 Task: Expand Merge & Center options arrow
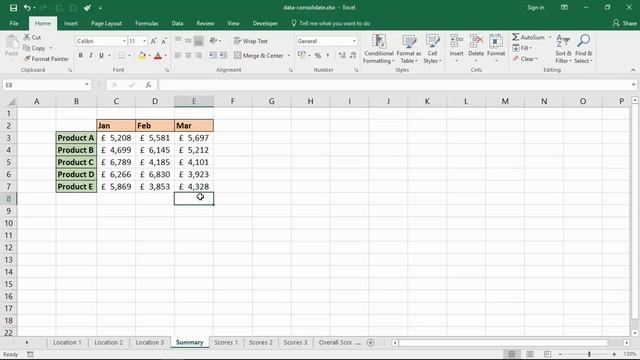tap(289, 56)
